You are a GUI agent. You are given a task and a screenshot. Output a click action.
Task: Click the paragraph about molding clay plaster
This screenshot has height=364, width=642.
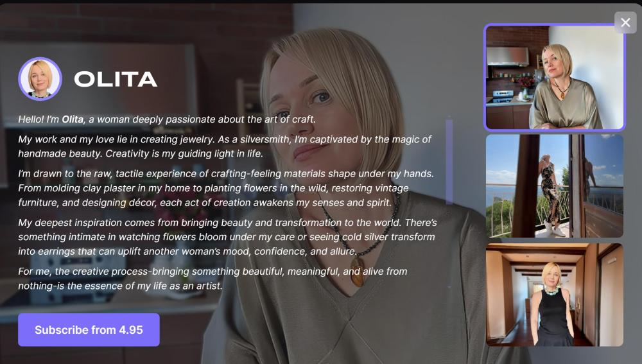coord(225,188)
